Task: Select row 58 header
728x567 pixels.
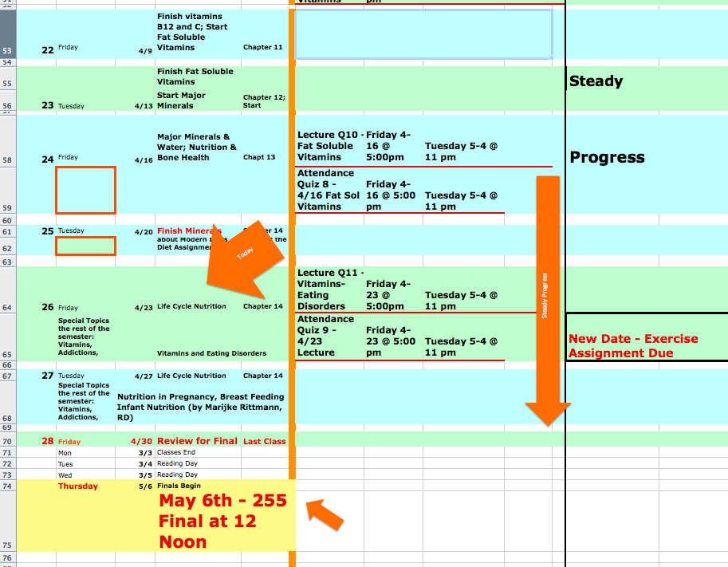Action: [7, 160]
